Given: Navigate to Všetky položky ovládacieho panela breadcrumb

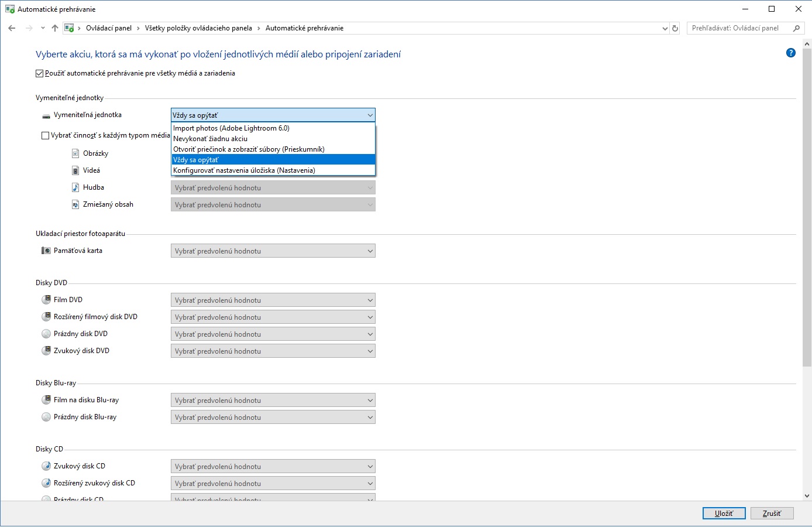Looking at the screenshot, I should tap(198, 28).
